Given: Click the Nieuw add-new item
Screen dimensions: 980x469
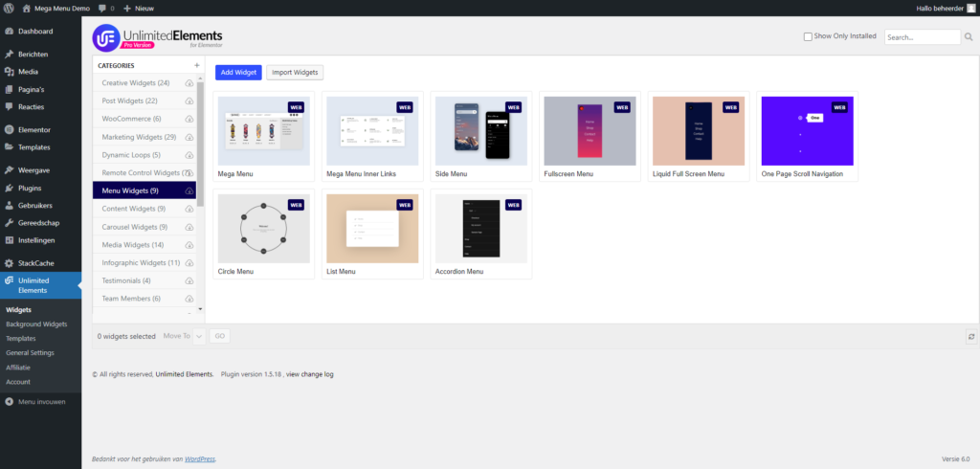Looking at the screenshot, I should click(139, 8).
